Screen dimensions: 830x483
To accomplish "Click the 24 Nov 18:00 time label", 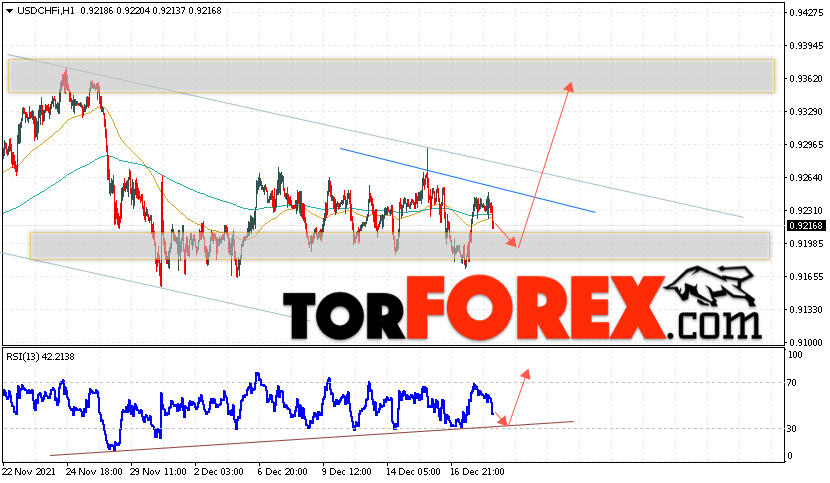I will tap(94, 471).
